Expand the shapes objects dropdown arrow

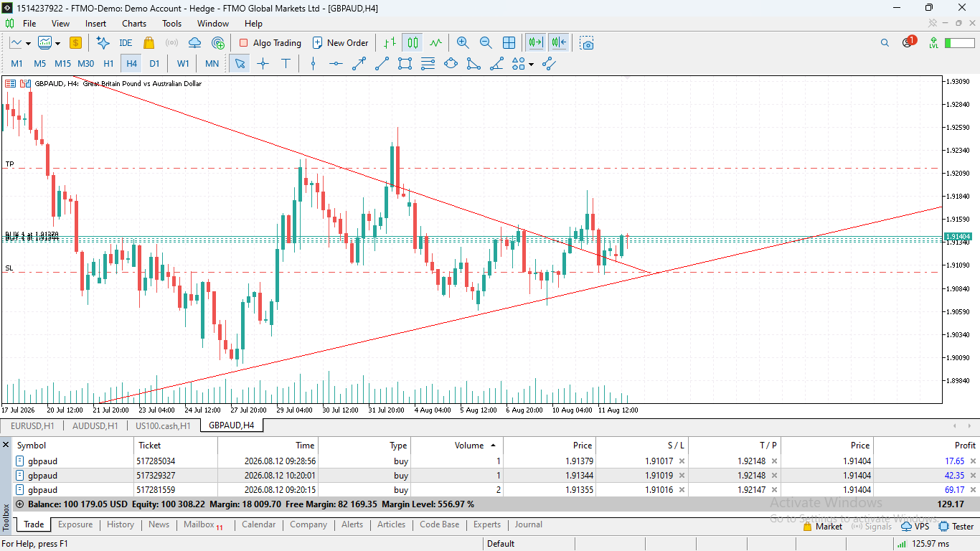(x=531, y=64)
